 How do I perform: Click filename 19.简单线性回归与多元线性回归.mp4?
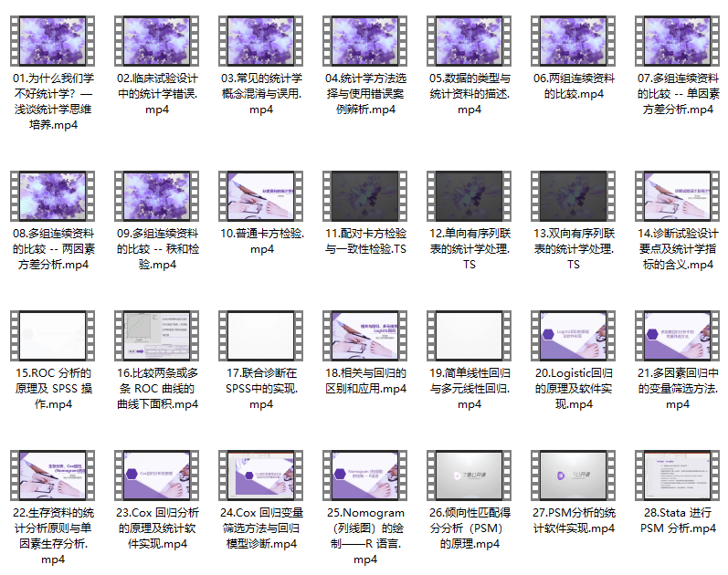[470, 389]
